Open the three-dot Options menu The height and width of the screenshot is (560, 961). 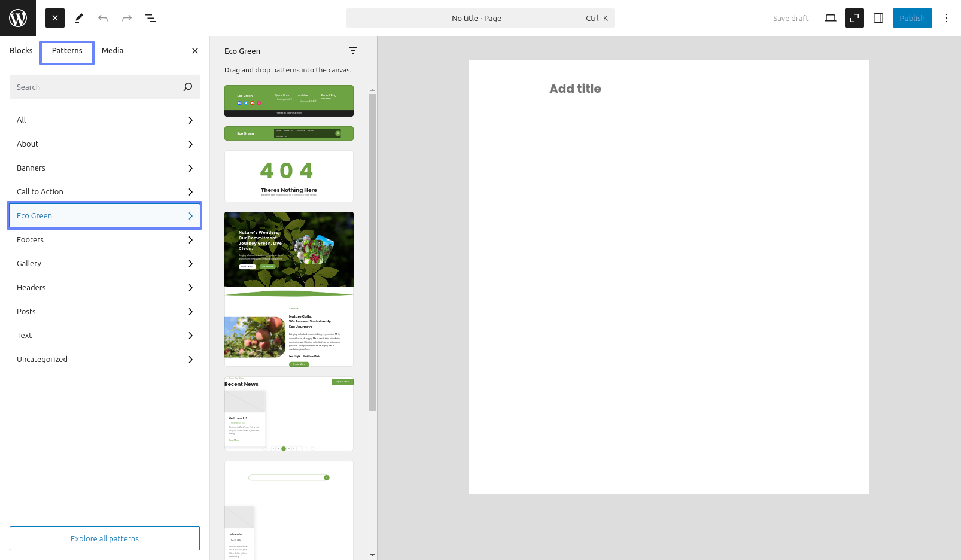click(947, 18)
